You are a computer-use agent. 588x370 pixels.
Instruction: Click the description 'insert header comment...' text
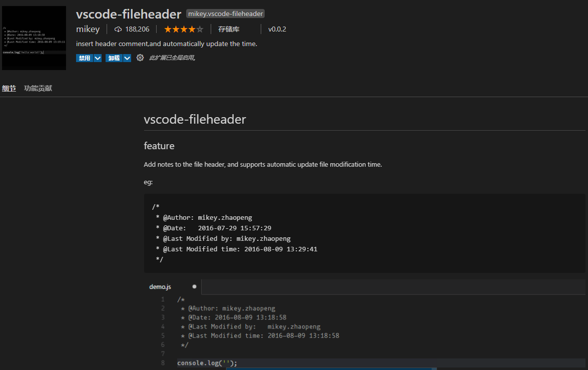pyautogui.click(x=167, y=44)
